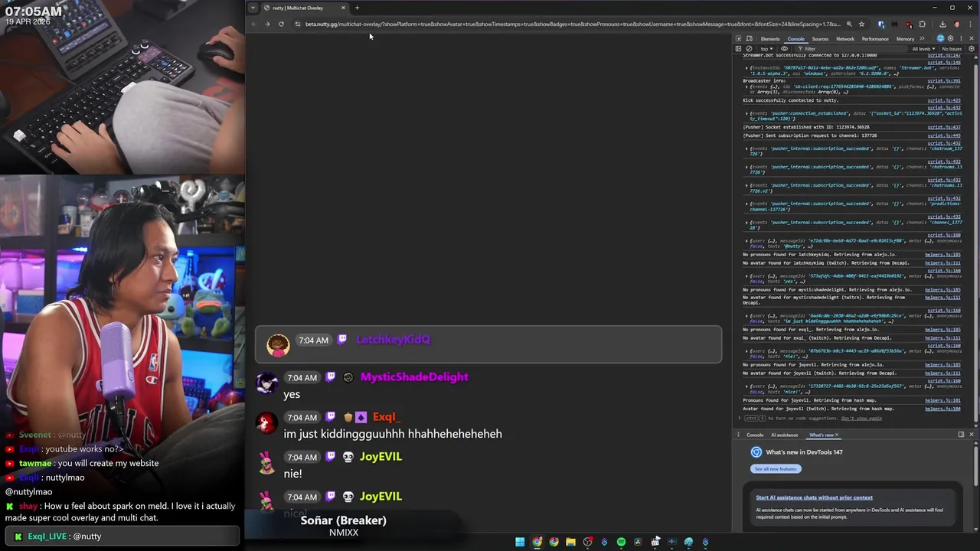Reload the page with the refresh icon

point(281,24)
